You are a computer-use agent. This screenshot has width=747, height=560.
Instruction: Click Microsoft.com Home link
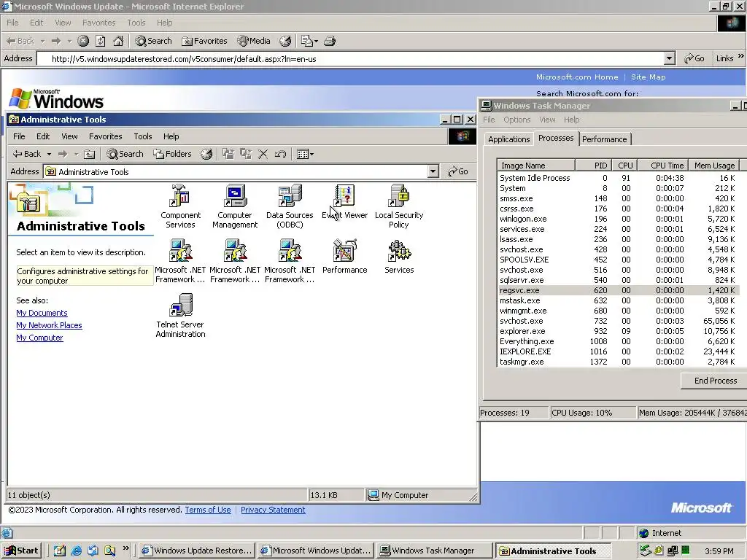577,77
